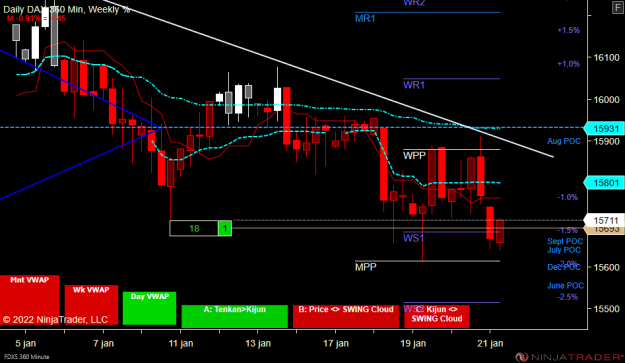Click 16100 on the price axis
The width and height of the screenshot is (625, 363).
[606, 58]
